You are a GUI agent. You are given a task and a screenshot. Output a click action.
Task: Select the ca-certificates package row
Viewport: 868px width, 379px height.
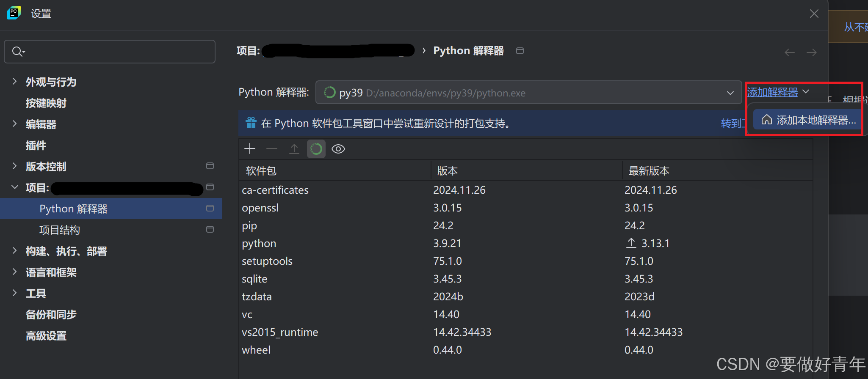pyautogui.click(x=525, y=190)
